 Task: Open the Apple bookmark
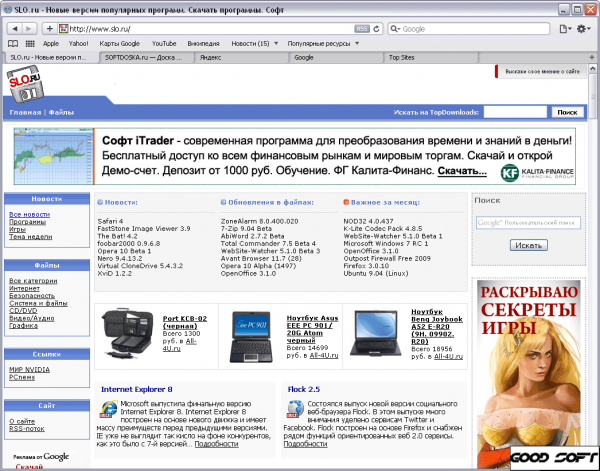coord(51,44)
